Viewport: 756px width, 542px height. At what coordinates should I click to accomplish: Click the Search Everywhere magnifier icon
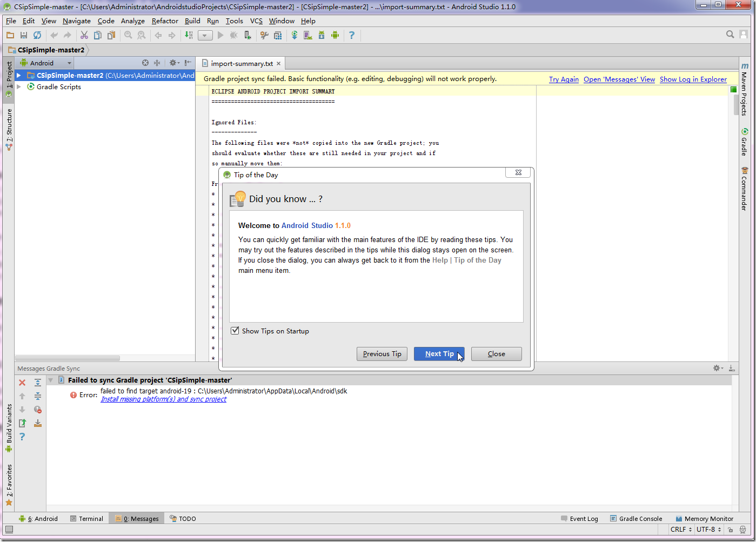click(730, 35)
